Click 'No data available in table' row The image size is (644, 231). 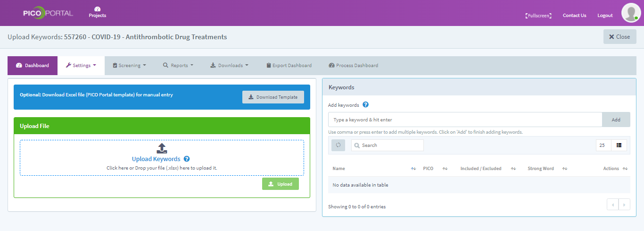point(479,185)
